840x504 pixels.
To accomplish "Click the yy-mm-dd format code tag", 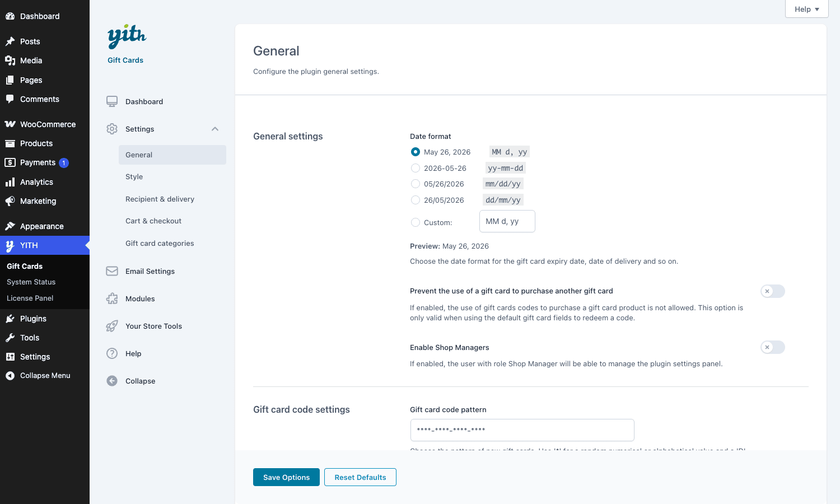I will pyautogui.click(x=506, y=168).
